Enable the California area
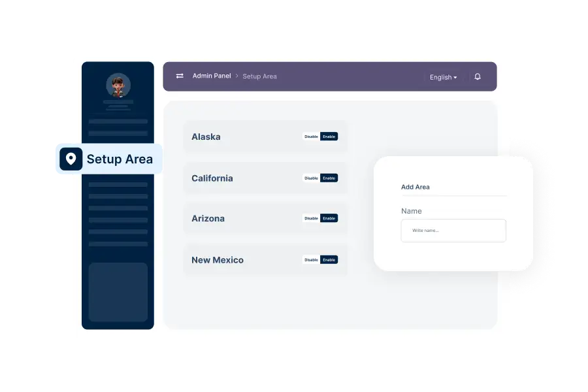Viewport: 588px width, 392px height. [x=329, y=178]
